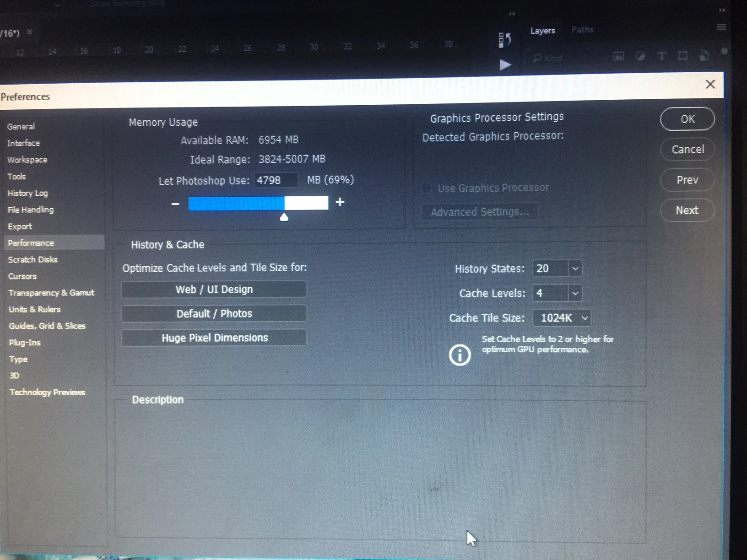Open Workspace preferences category

[x=27, y=160]
